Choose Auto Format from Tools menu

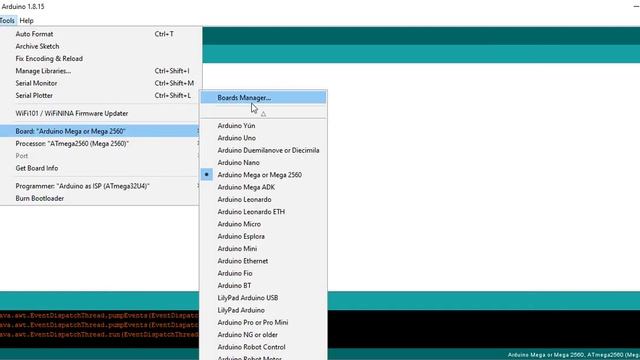click(x=100, y=34)
